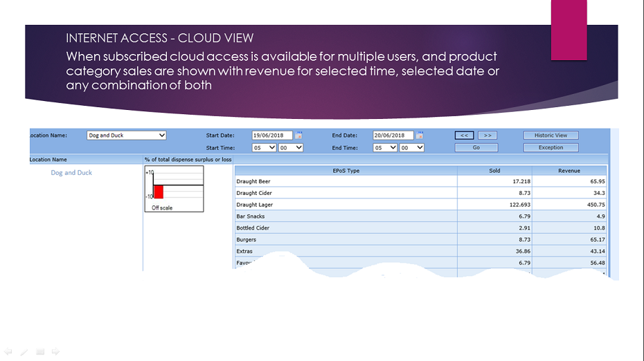Select the Draught Cider row label
This screenshot has width=644, height=361.
coord(254,193)
